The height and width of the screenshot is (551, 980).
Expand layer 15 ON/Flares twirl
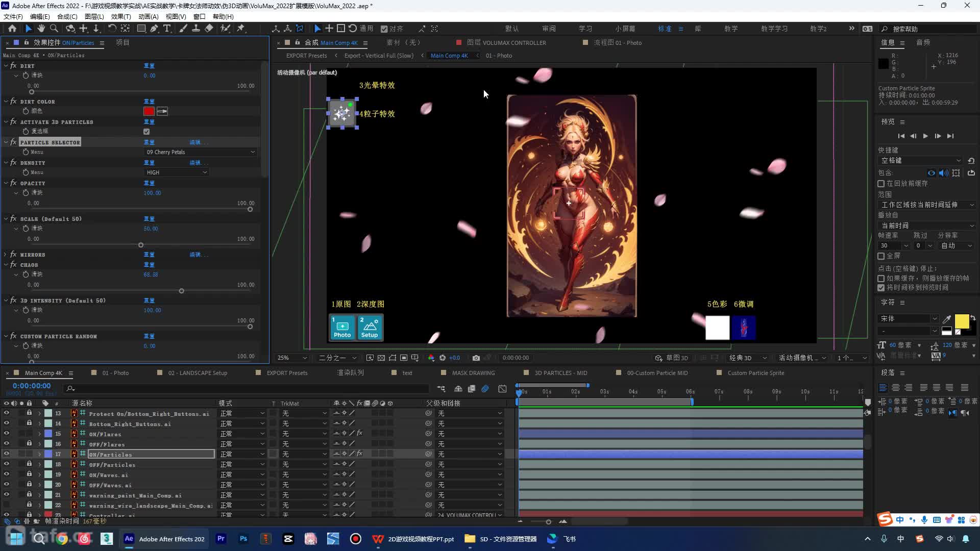pyautogui.click(x=39, y=434)
